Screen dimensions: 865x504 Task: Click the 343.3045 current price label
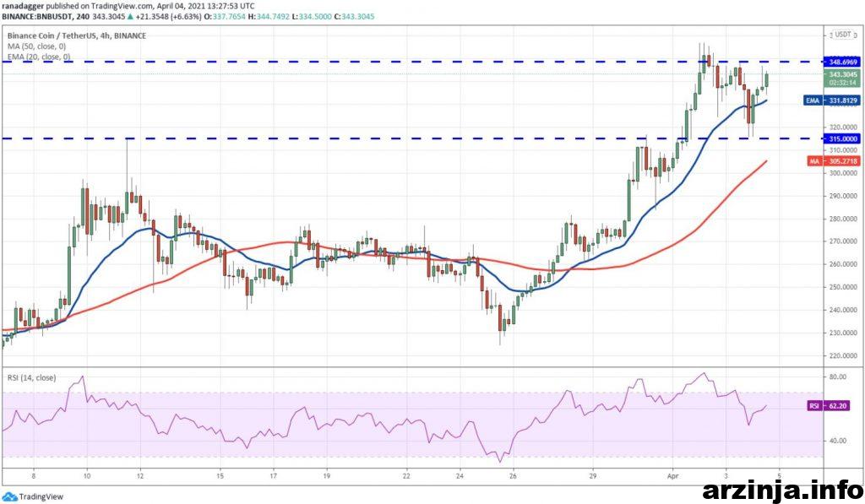tap(842, 74)
